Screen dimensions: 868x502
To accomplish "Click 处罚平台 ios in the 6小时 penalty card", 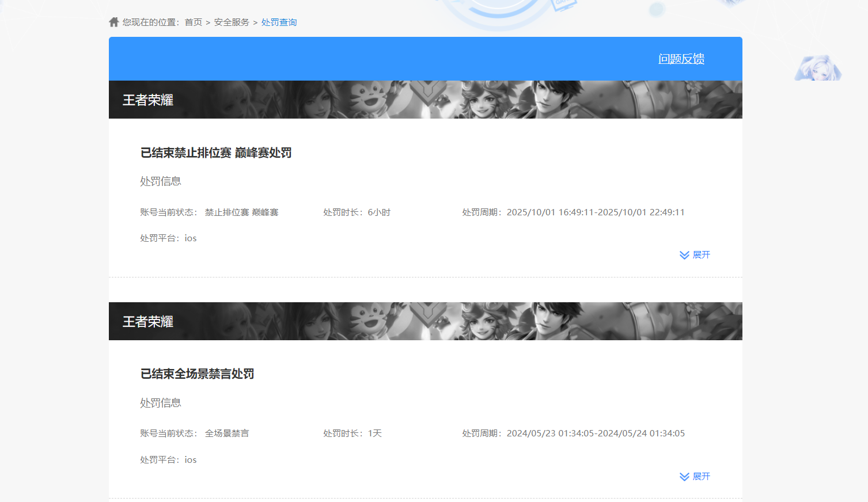I will point(168,238).
